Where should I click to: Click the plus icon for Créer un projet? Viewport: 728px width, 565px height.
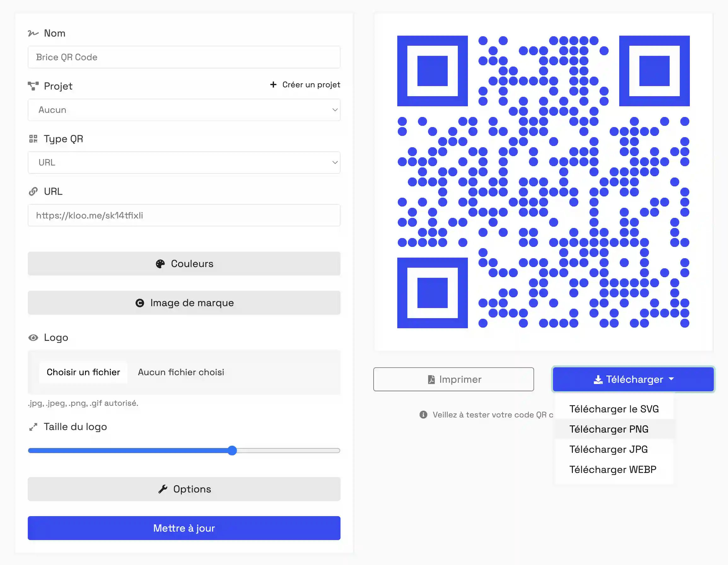(x=273, y=85)
